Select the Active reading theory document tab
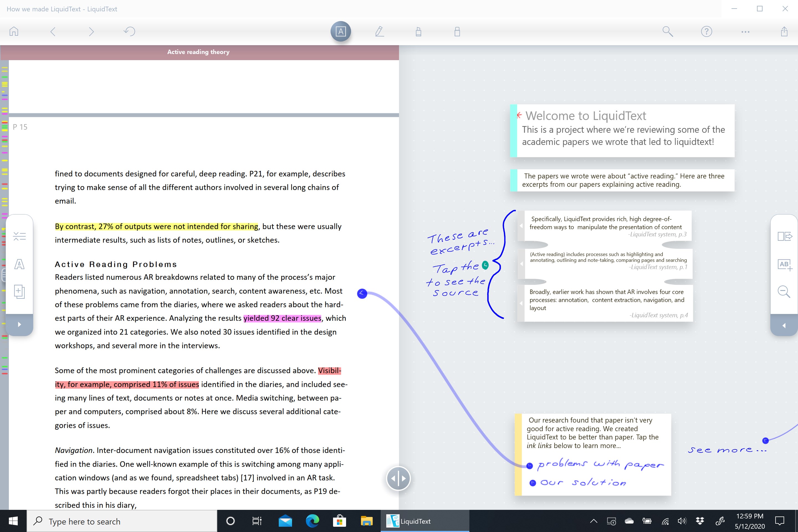798x532 pixels. point(198,52)
